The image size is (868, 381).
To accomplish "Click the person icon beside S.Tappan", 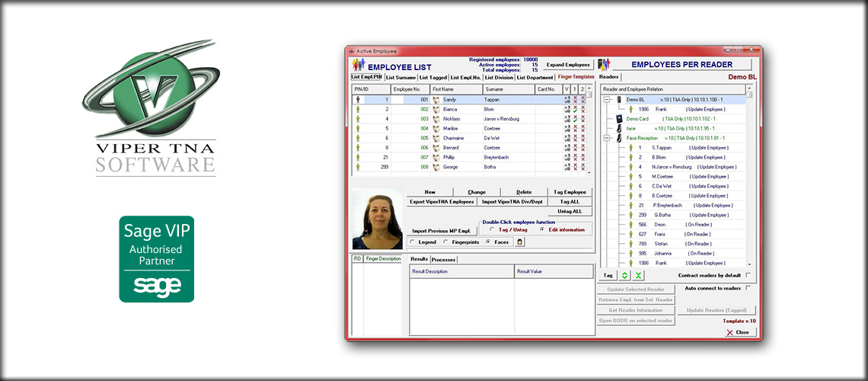I will point(630,148).
